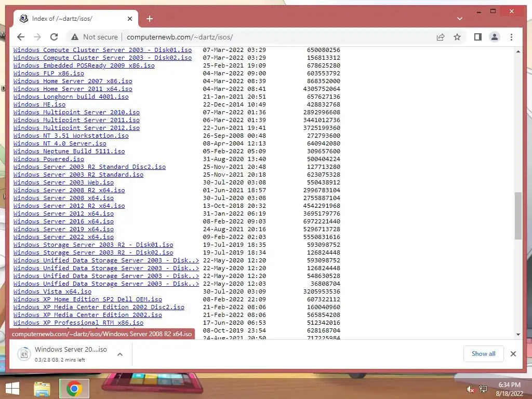
Task: Download Windows Home Server 2007 x86.iso
Action: 73,81
